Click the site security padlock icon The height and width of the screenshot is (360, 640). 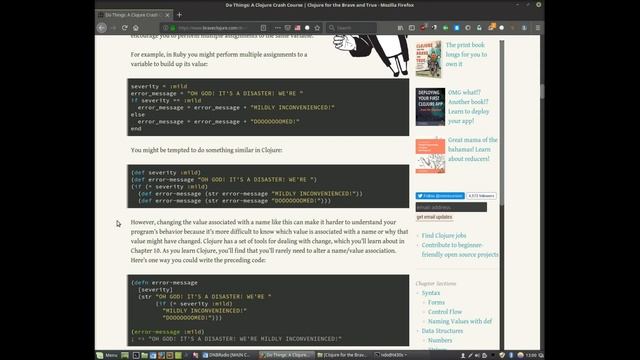[173, 28]
